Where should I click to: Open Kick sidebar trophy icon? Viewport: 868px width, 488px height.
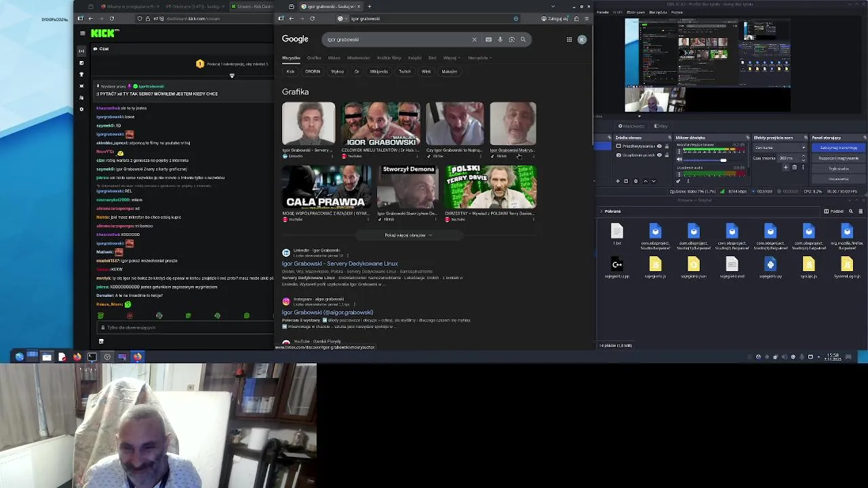tap(82, 74)
